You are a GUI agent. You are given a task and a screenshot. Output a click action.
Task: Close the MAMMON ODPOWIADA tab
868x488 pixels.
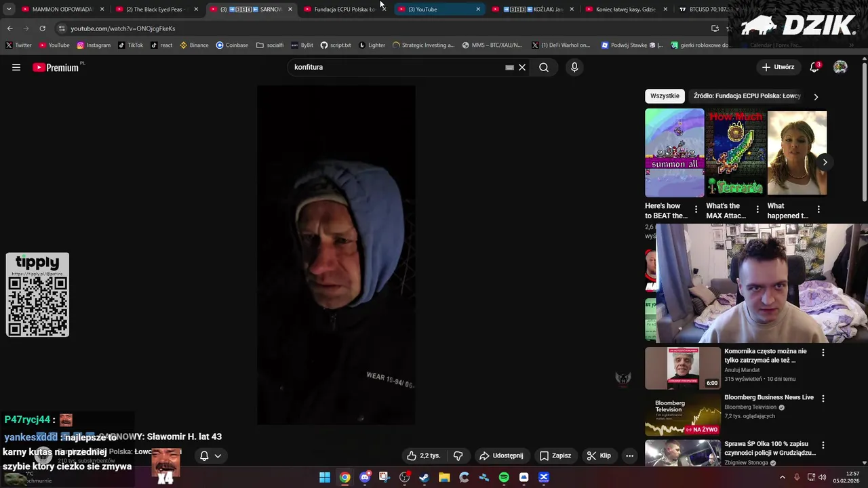coord(102,9)
